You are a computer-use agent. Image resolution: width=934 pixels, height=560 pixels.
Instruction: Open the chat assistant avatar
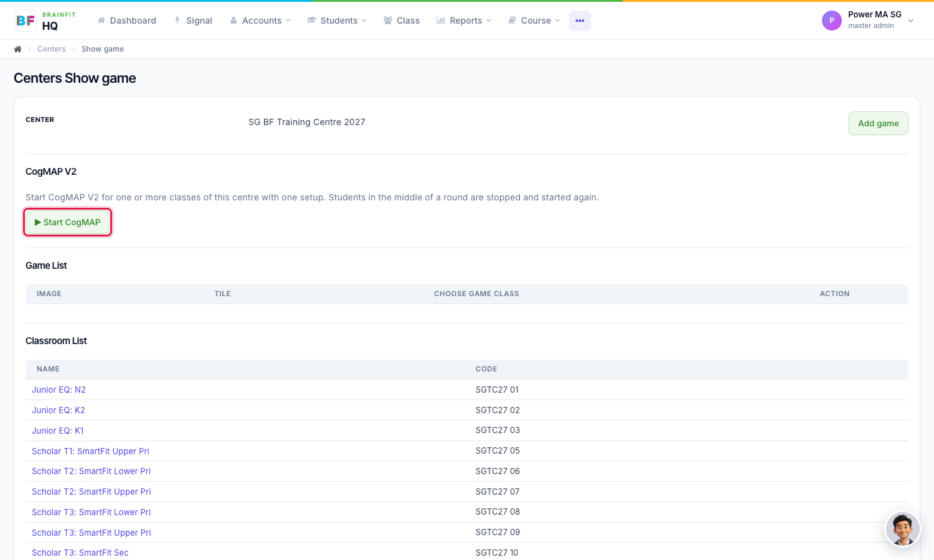[x=903, y=529]
